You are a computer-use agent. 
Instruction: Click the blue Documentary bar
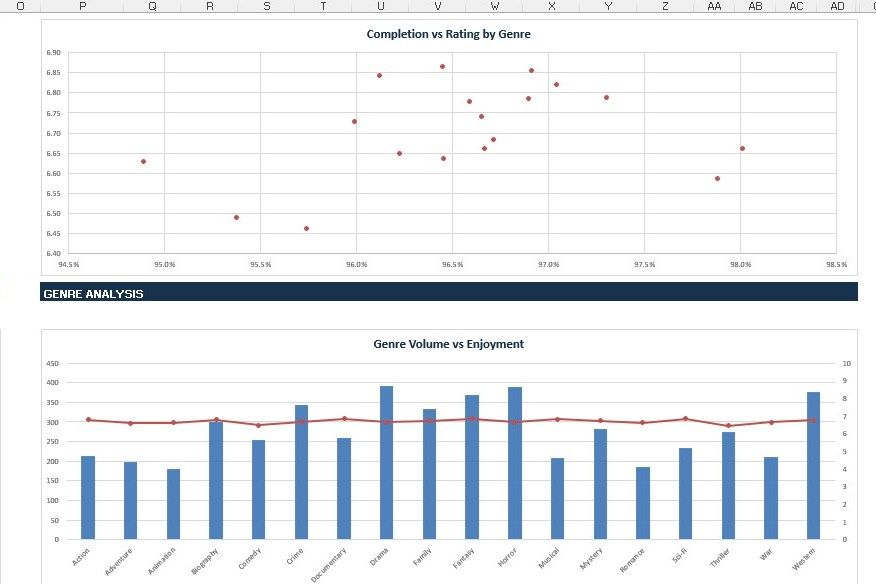344,489
